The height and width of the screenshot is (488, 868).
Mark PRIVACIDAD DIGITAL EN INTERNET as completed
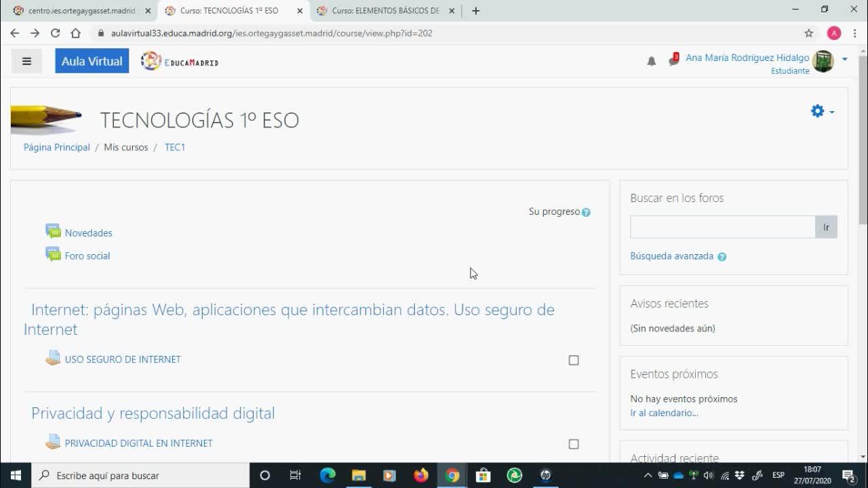click(574, 444)
